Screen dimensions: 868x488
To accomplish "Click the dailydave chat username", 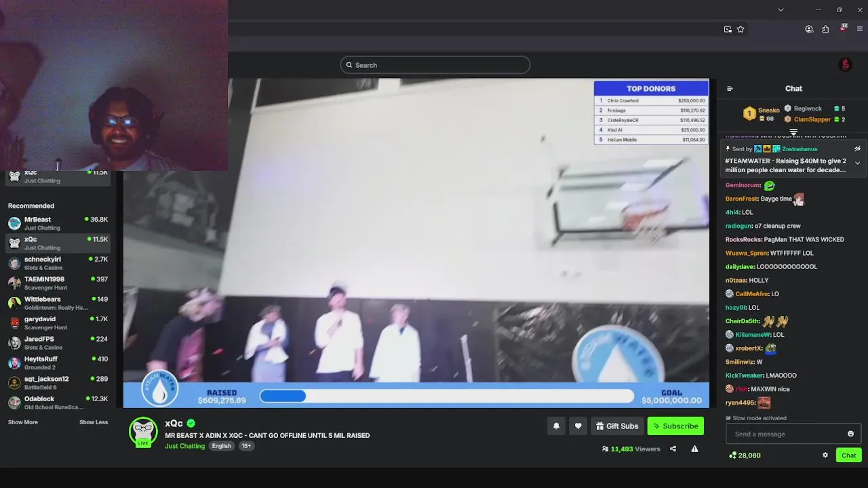I will (x=740, y=266).
